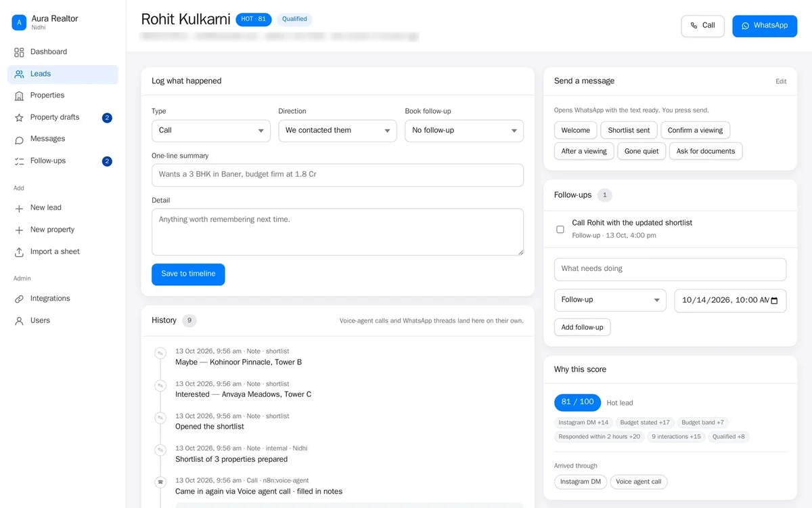Open Properties in the sidebar
This screenshot has height=508, width=812.
tap(63, 96)
